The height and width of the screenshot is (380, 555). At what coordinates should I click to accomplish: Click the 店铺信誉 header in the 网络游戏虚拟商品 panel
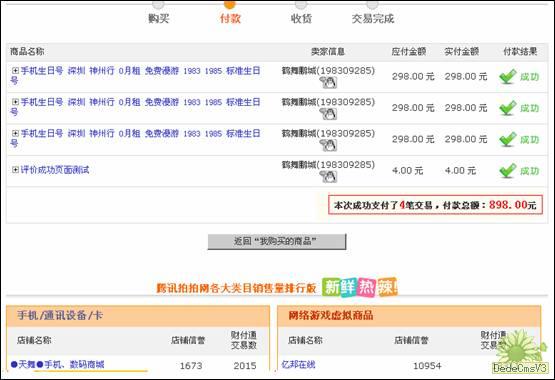[x=411, y=340]
